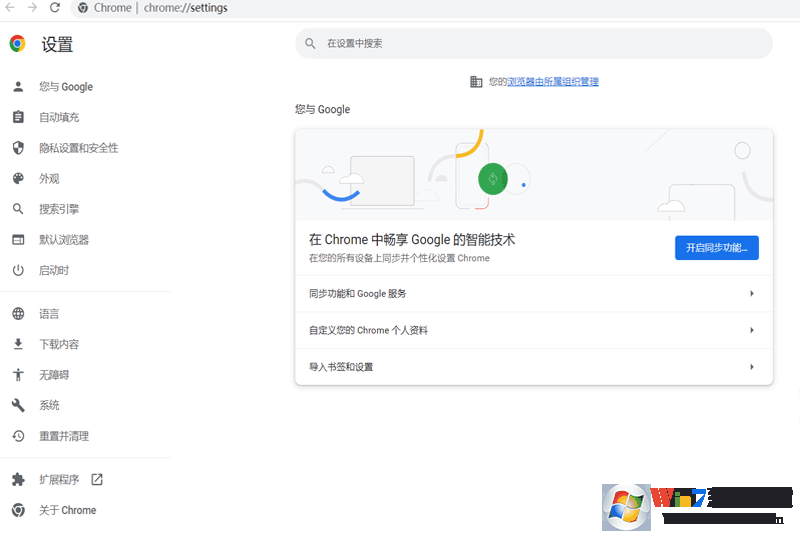
Task: Click the magnifier icon for 搜索引擎
Action: pyautogui.click(x=18, y=209)
